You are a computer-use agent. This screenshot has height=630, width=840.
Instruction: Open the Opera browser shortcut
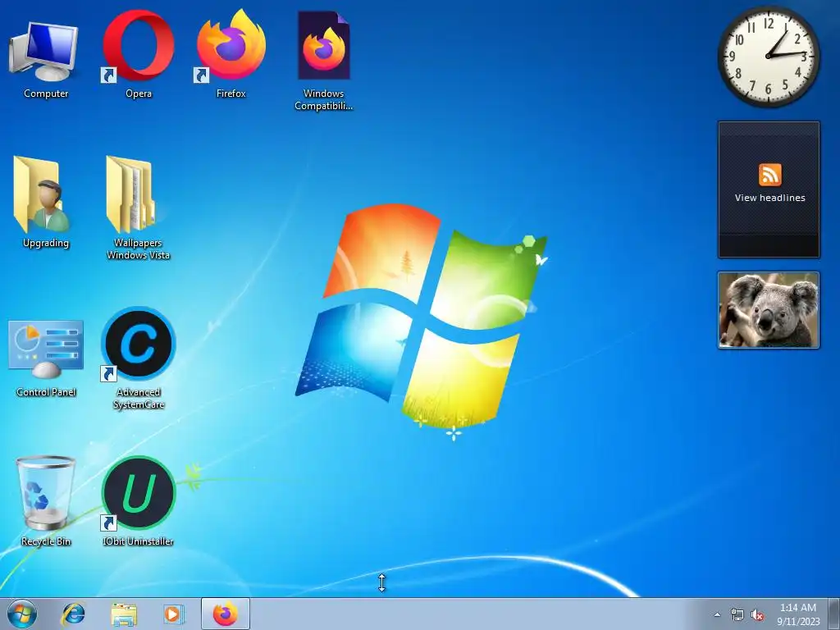138,53
